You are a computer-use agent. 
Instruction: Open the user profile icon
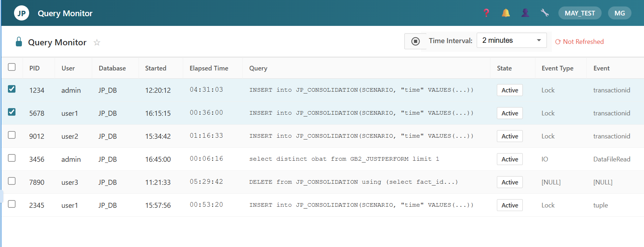click(x=525, y=13)
